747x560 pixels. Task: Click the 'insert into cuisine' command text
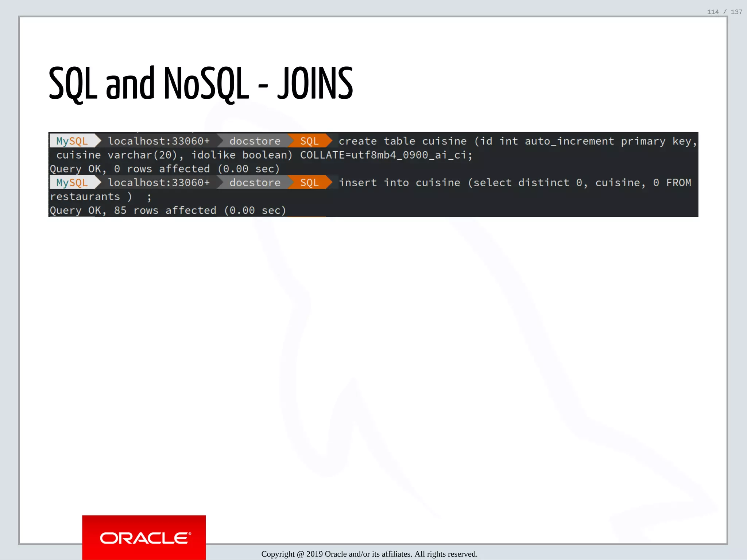pos(515,183)
